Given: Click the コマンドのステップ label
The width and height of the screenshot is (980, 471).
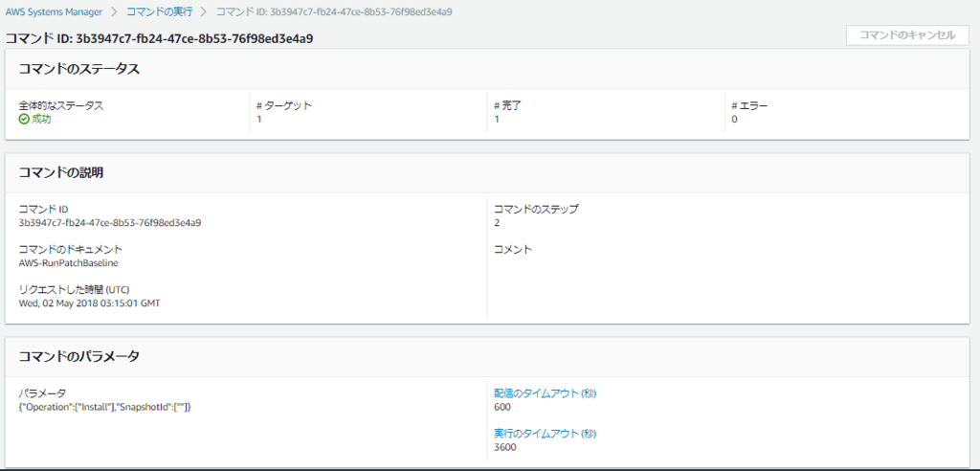Looking at the screenshot, I should click(x=536, y=209).
